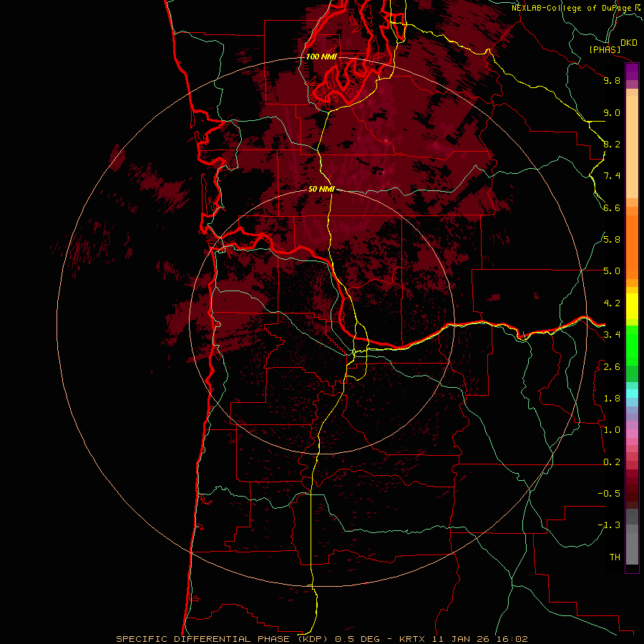Select the 0.2 scale value

pos(612,462)
